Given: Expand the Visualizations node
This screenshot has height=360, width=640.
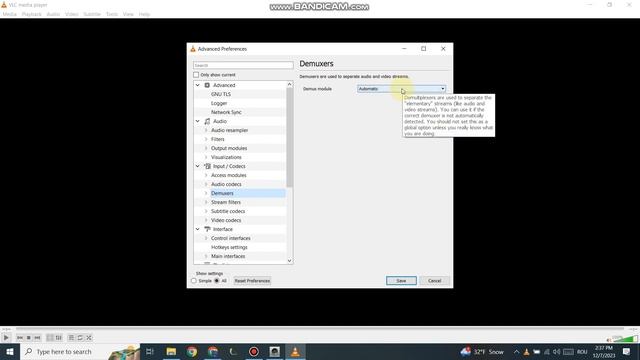Looking at the screenshot, I should (x=206, y=157).
